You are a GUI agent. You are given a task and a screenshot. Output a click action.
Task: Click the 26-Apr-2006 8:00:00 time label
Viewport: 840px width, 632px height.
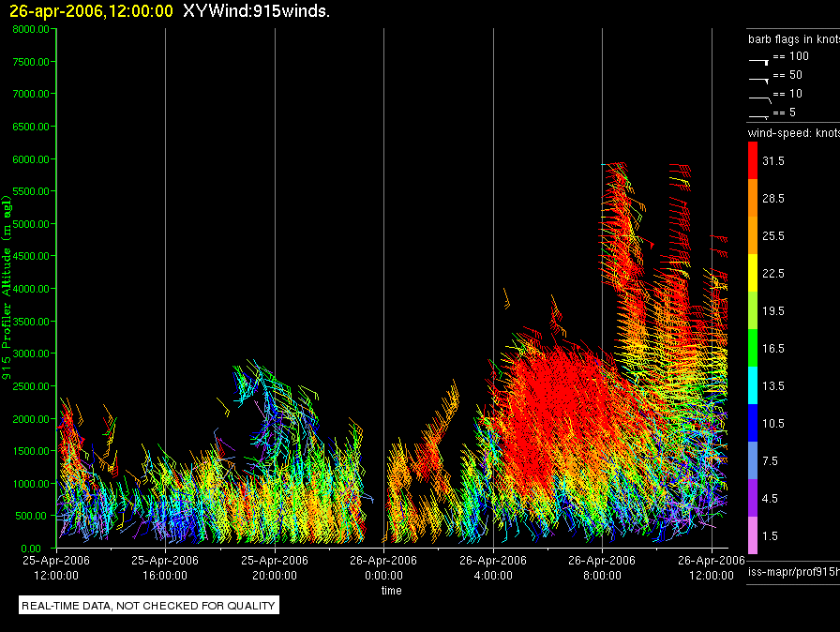pos(602,567)
